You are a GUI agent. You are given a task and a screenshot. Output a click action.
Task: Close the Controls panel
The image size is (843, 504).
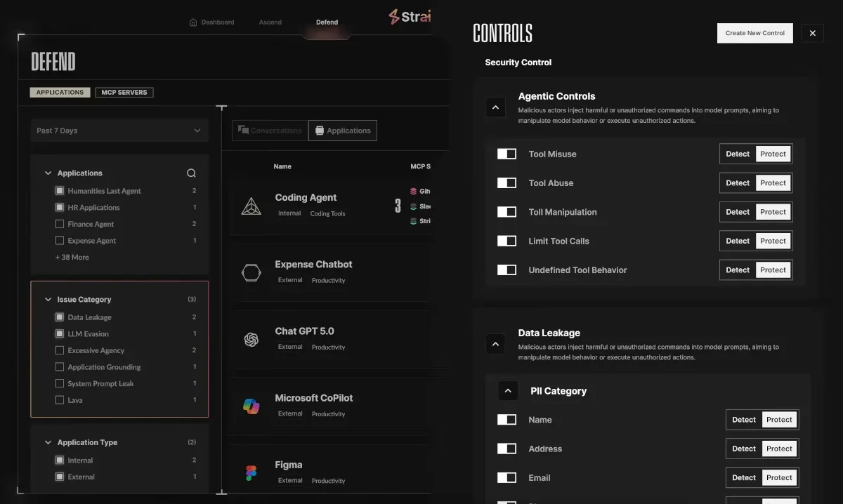click(x=812, y=33)
